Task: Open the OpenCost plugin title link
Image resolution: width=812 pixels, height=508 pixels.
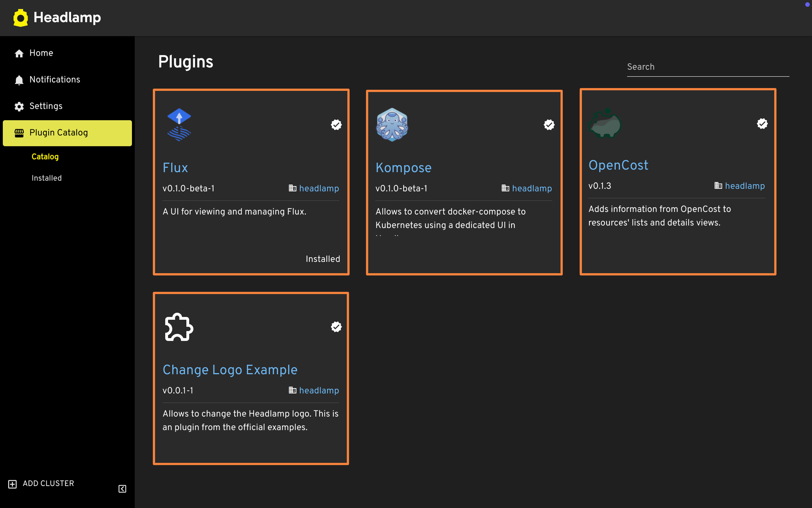Action: point(618,165)
